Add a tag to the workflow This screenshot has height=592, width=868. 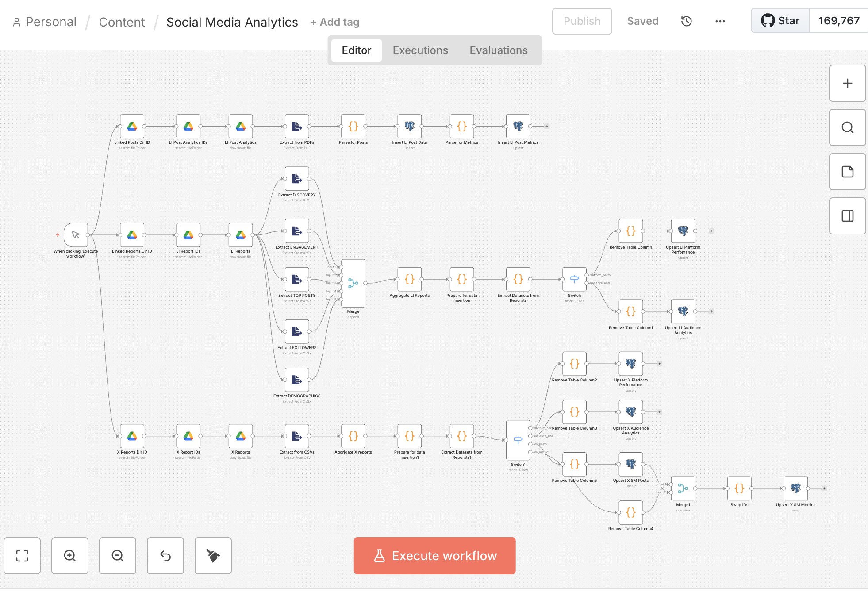[x=334, y=22]
